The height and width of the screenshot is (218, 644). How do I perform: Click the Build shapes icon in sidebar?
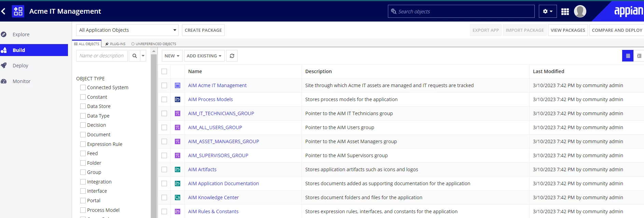click(4, 50)
